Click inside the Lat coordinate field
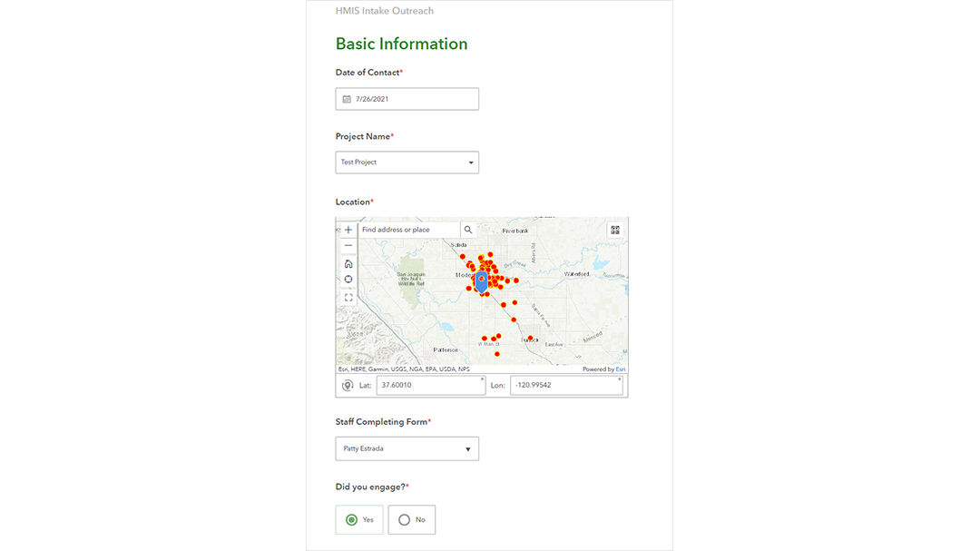This screenshot has height=551, width=980. click(431, 384)
